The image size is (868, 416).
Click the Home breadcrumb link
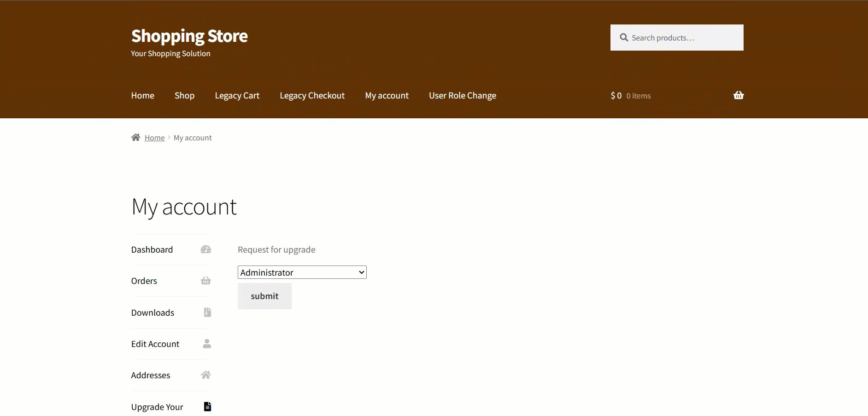click(x=154, y=138)
